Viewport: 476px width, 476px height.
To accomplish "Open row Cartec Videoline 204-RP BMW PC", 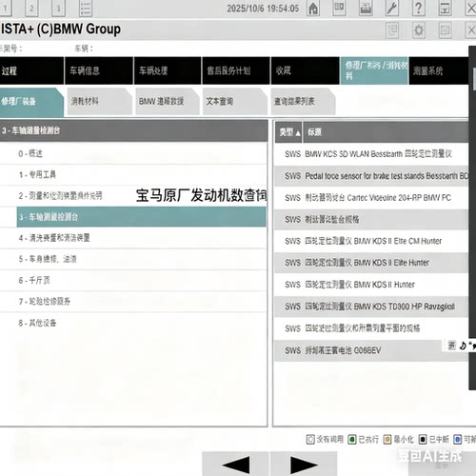I will [371, 198].
